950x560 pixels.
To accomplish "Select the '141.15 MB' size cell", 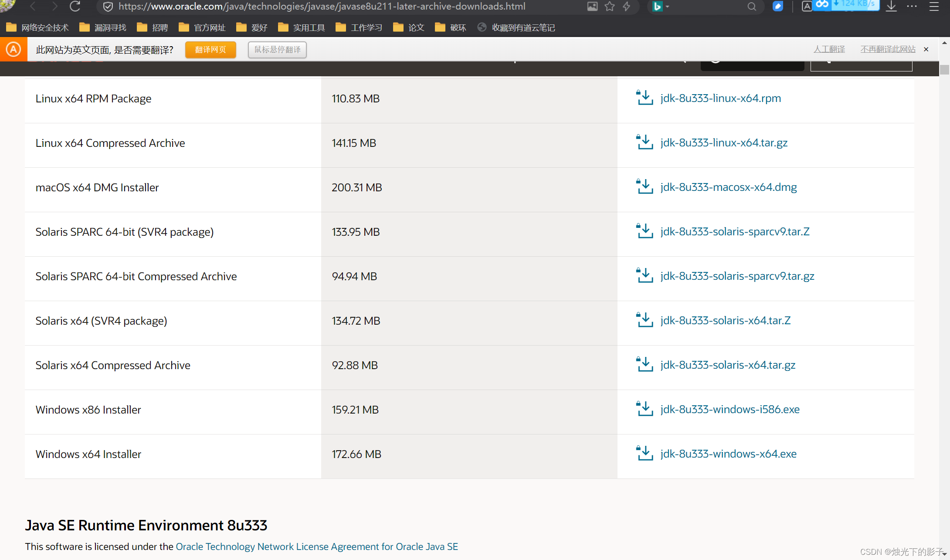I will [354, 143].
